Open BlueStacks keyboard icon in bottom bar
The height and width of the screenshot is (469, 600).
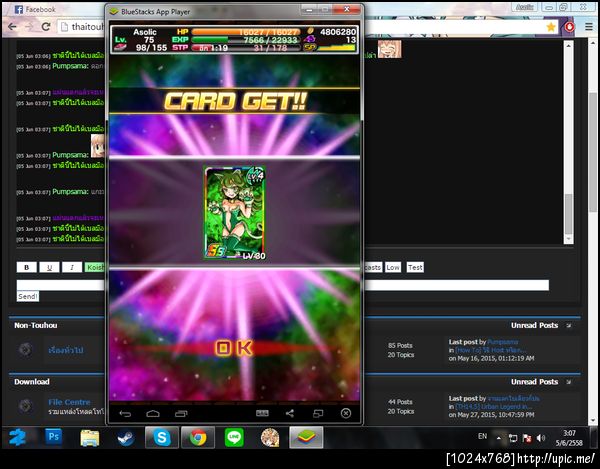click(262, 413)
